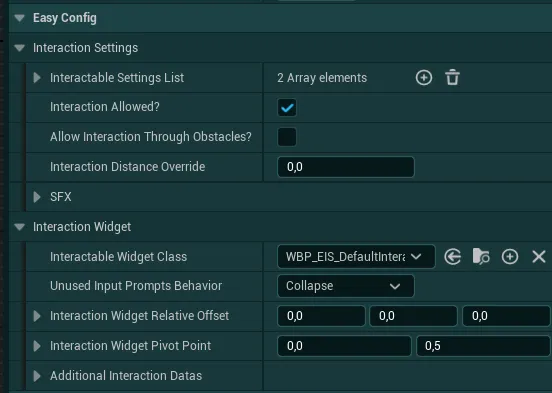Add element to Interactable Settings List

pyautogui.click(x=424, y=77)
